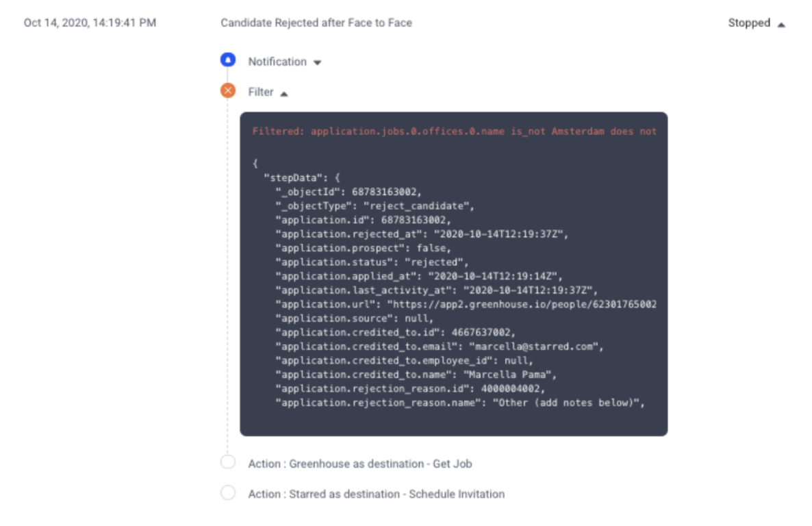This screenshot has width=812, height=526.
Task: Click the "_objectId" 68783163002 line
Action: pyautogui.click(x=348, y=192)
